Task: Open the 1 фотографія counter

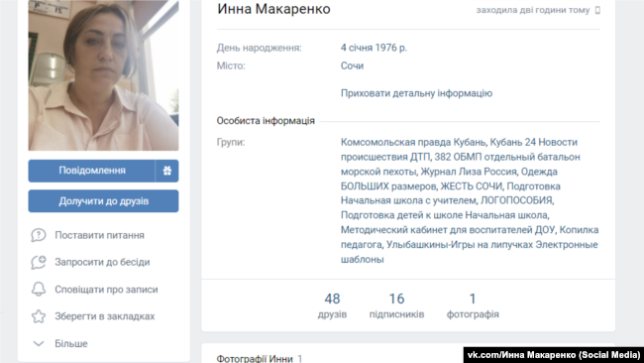Action: click(473, 305)
